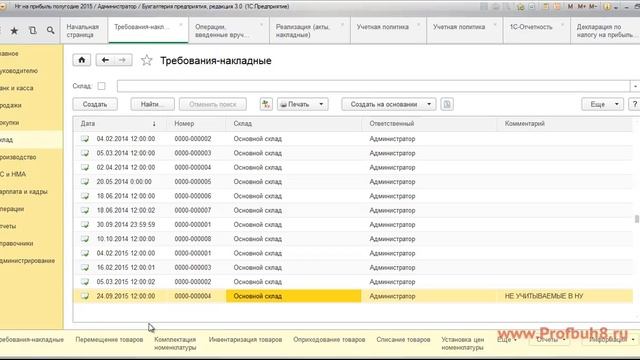Go to the home page via house icon
640x360 pixels.
pyautogui.click(x=82, y=60)
